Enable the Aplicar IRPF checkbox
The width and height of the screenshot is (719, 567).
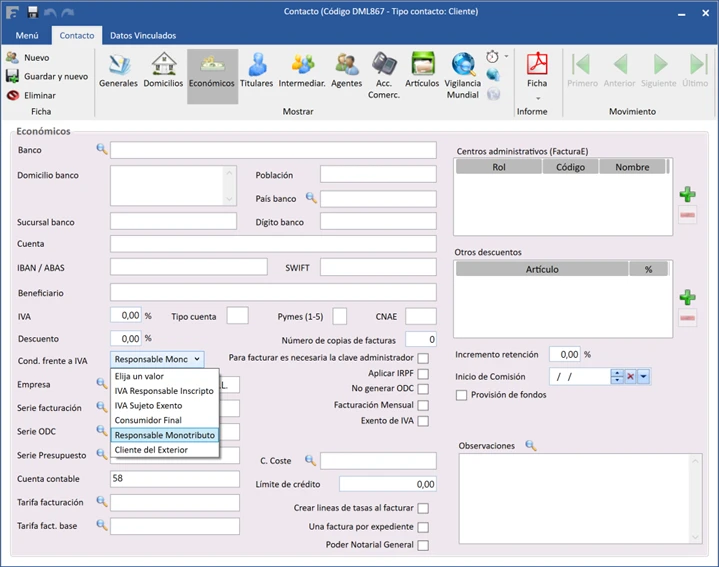pyautogui.click(x=423, y=373)
